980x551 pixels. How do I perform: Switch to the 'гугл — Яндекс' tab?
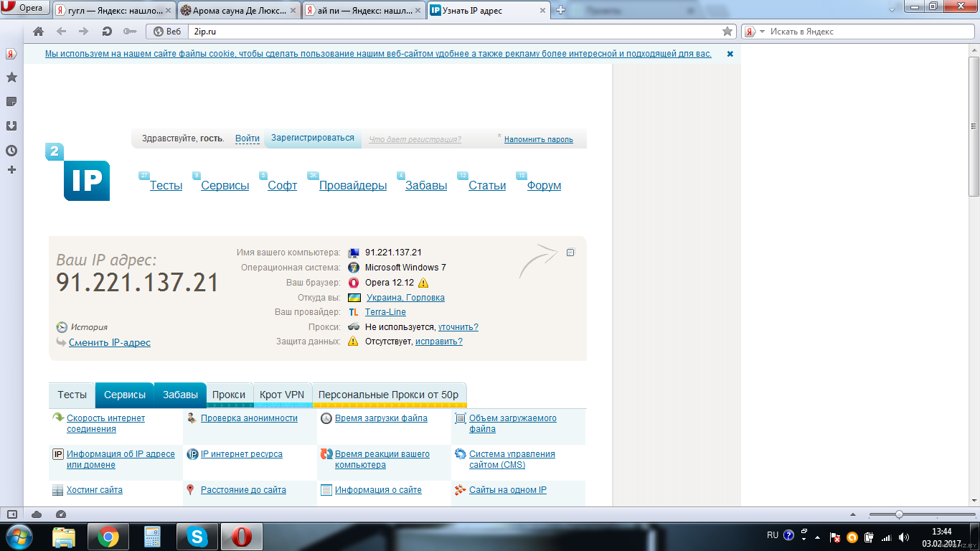[x=115, y=10]
